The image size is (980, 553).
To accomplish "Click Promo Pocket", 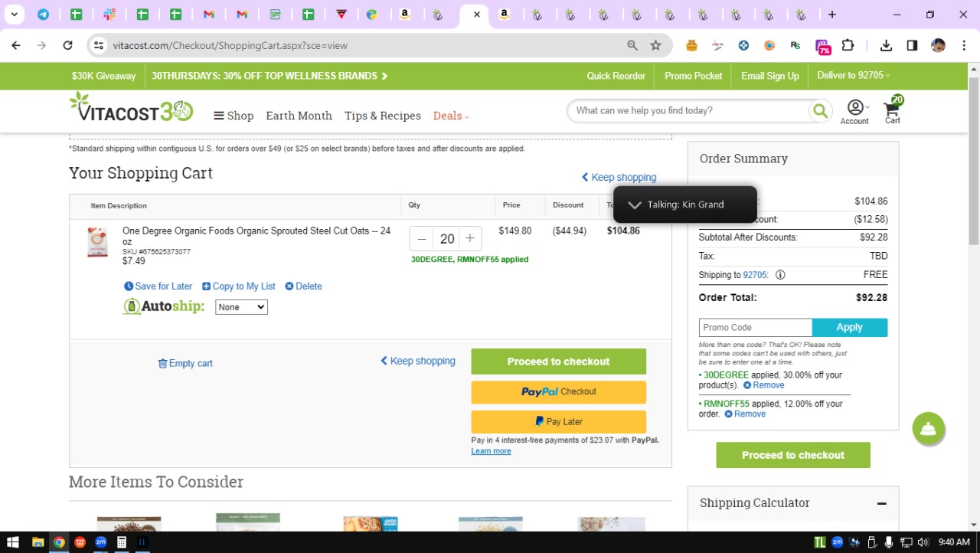I will [x=694, y=76].
